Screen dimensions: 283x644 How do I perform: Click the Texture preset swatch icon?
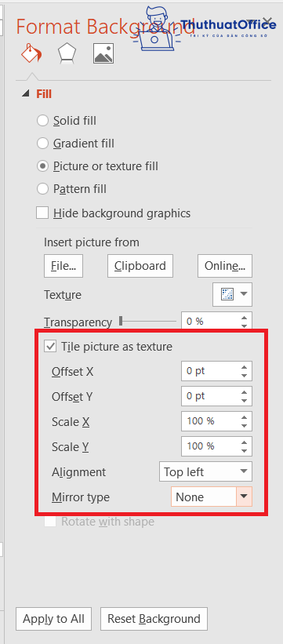227,294
